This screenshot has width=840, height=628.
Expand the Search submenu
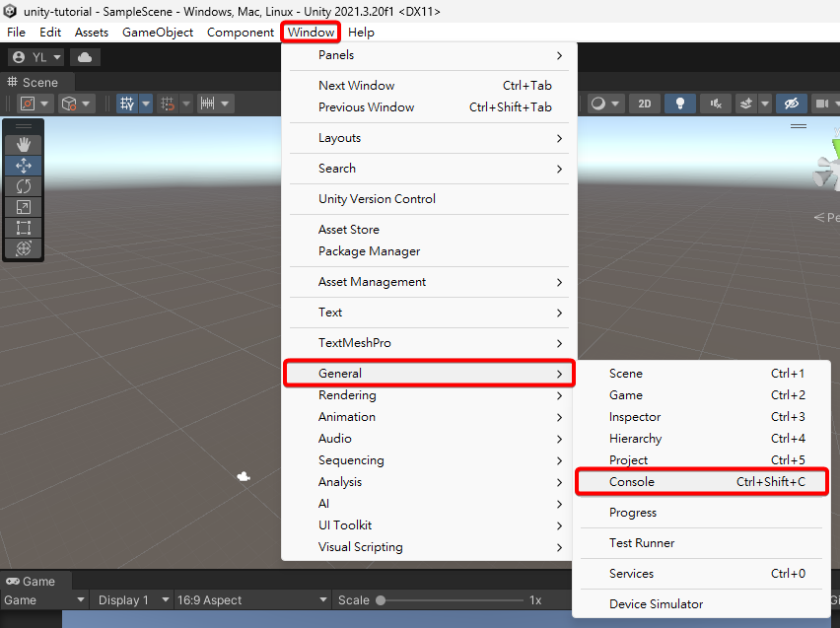coord(429,169)
